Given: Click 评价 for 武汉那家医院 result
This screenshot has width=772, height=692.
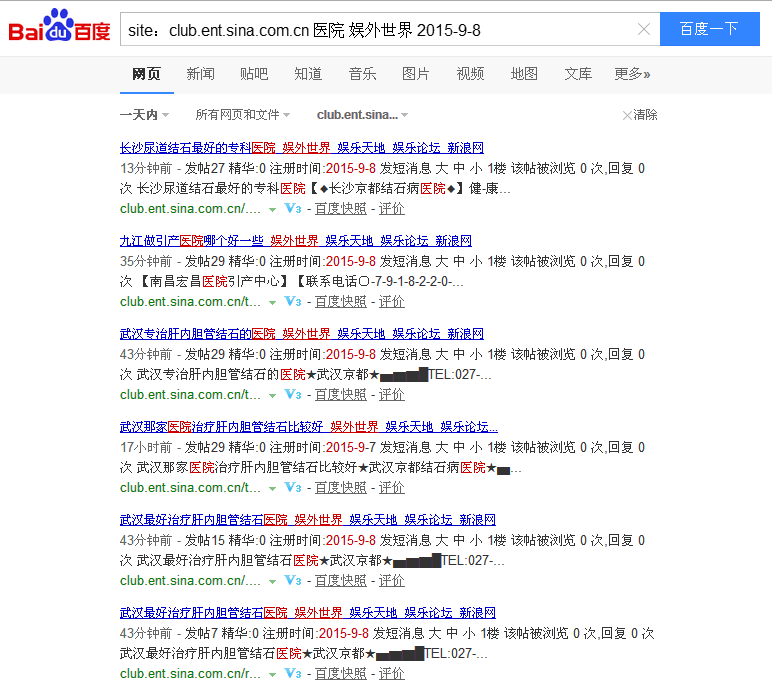Looking at the screenshot, I should (391, 488).
